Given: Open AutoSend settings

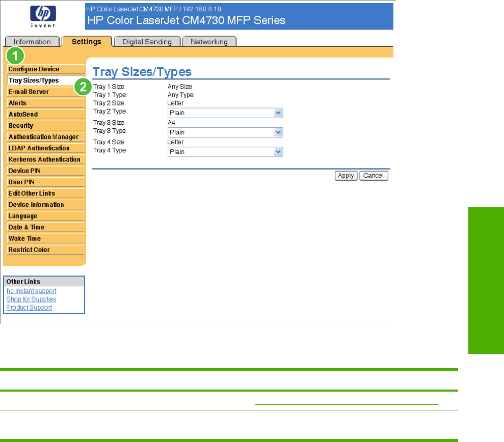Looking at the screenshot, I should point(46,114).
